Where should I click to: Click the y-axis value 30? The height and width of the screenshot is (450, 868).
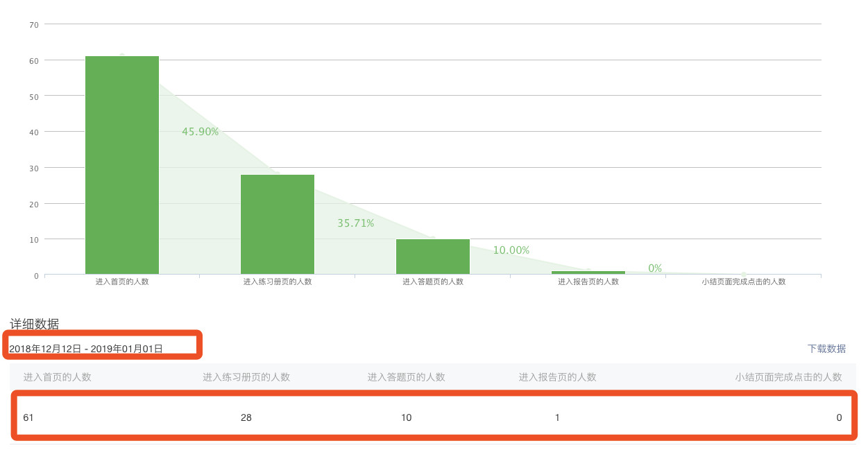(34, 168)
